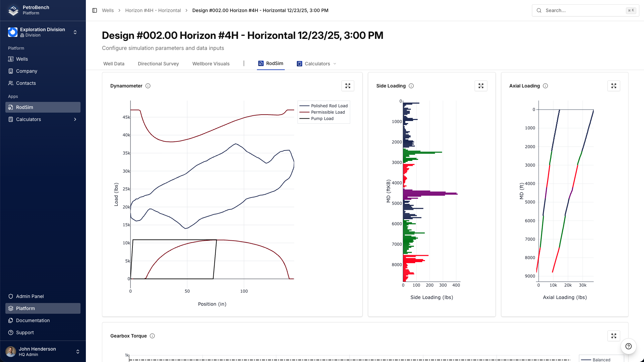Show info tooltip for Side Loading
644x362 pixels.
point(411,86)
